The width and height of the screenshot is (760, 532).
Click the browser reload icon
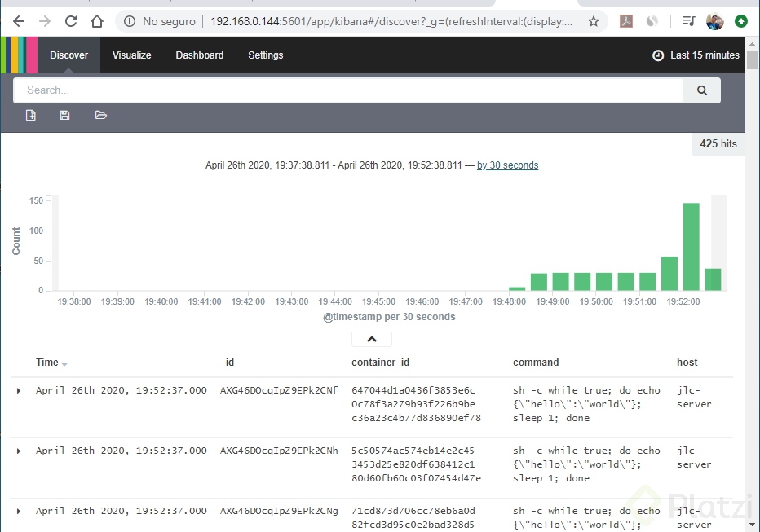(71, 20)
